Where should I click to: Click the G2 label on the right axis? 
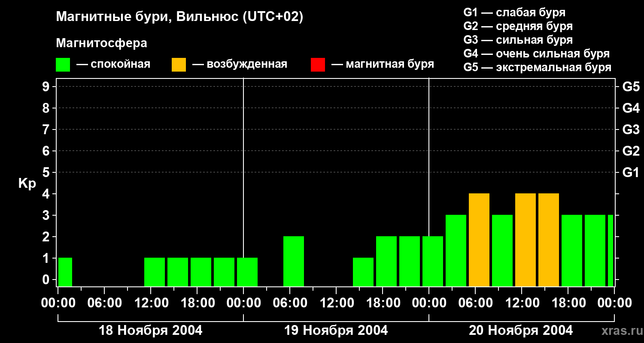click(x=631, y=151)
